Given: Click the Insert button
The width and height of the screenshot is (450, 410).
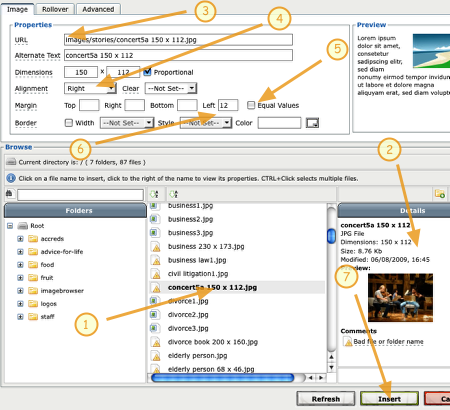Looking at the screenshot, I should (389, 399).
